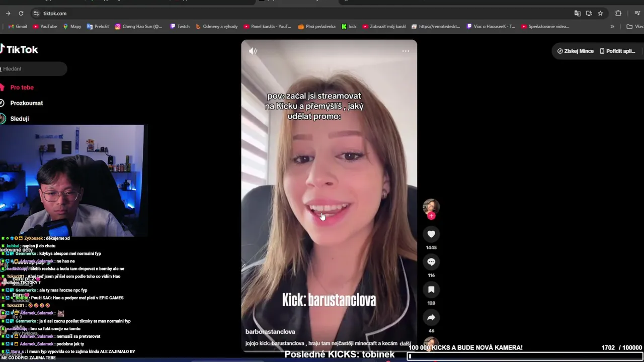This screenshot has width=644, height=362.
Task: Open the all bookmarks folder
Action: click(x=634, y=27)
